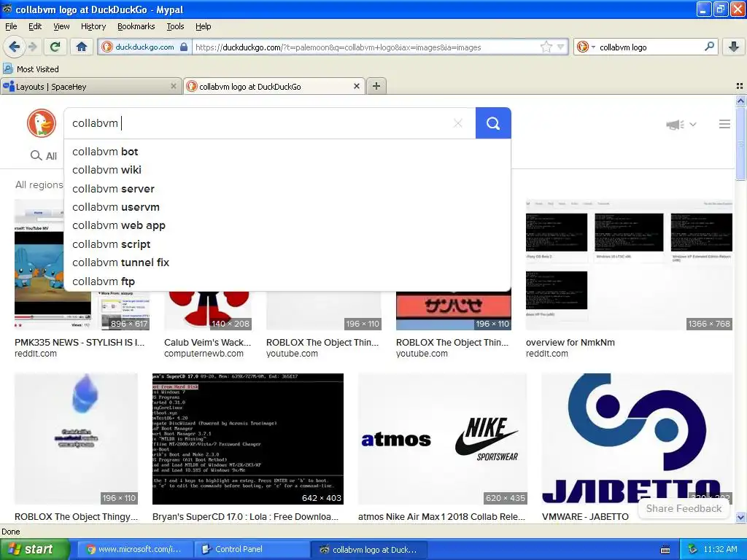Choose suggestion collabvm web app
The image size is (747, 560).
[x=287, y=226]
